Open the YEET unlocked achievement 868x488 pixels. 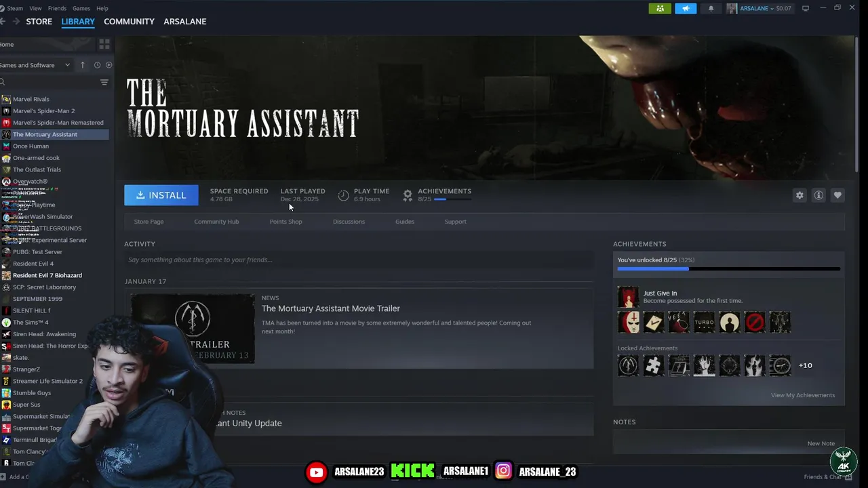(679, 322)
